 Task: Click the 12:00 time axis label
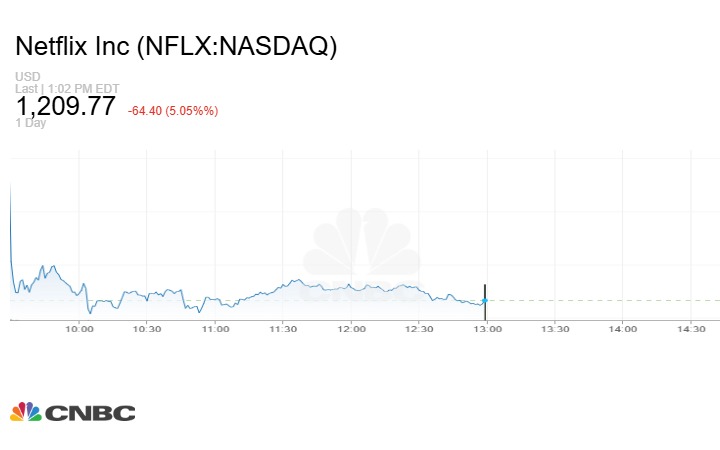[x=351, y=329]
